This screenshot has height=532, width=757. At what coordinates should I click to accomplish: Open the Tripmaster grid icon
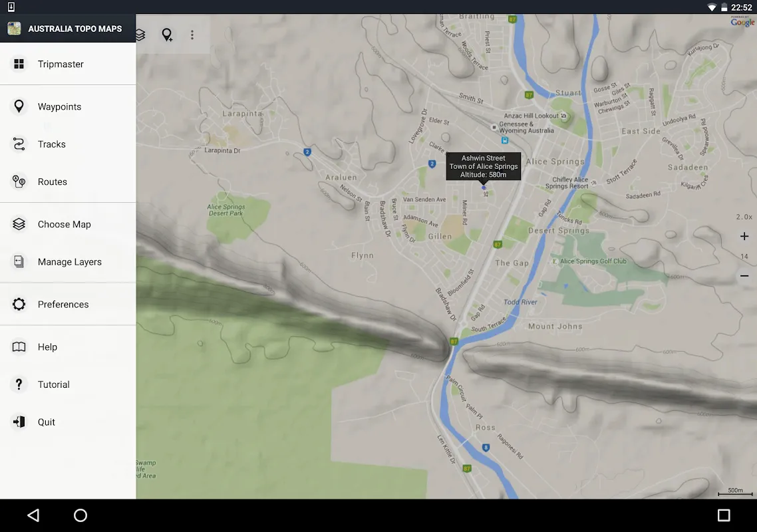[19, 64]
